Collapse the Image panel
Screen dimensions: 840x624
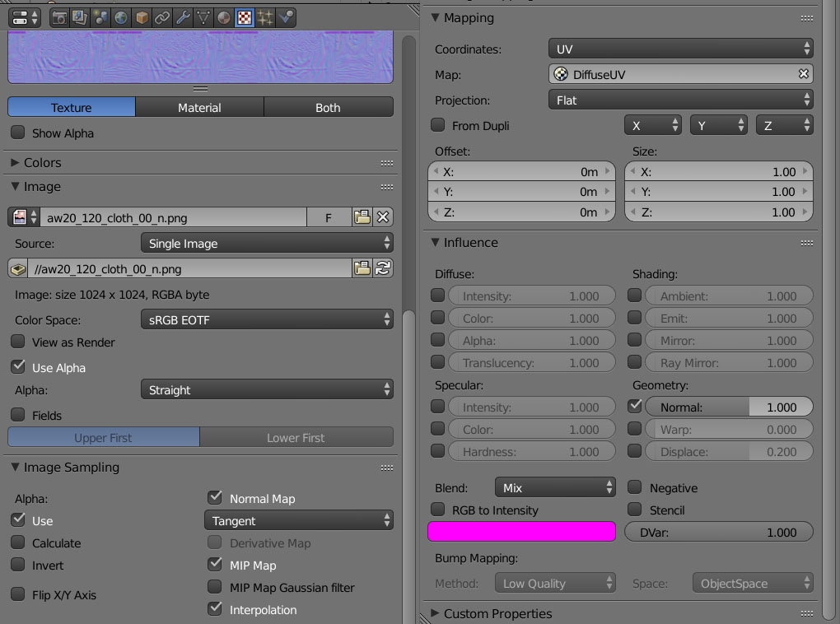click(15, 186)
